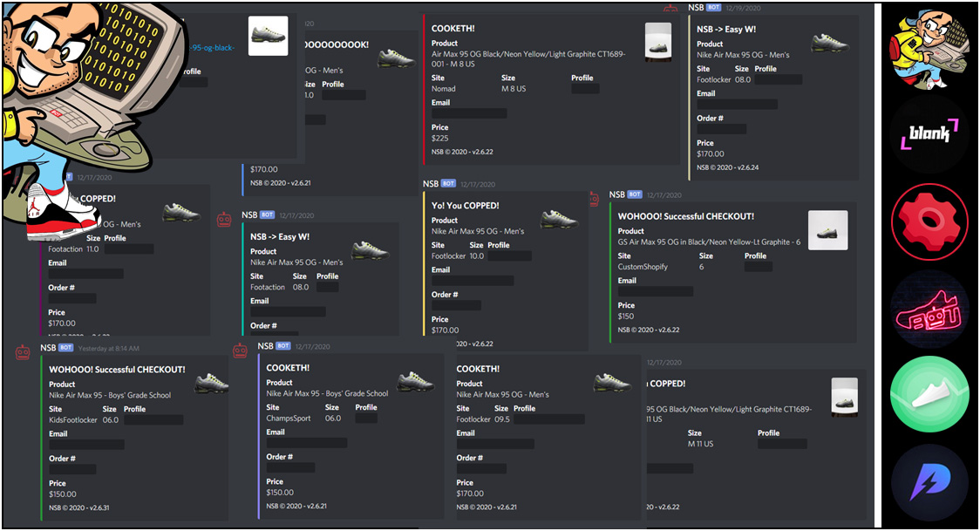Open shoe image in Footaction 08.0 Easy W card
980x531 pixels.
pyautogui.click(x=370, y=250)
